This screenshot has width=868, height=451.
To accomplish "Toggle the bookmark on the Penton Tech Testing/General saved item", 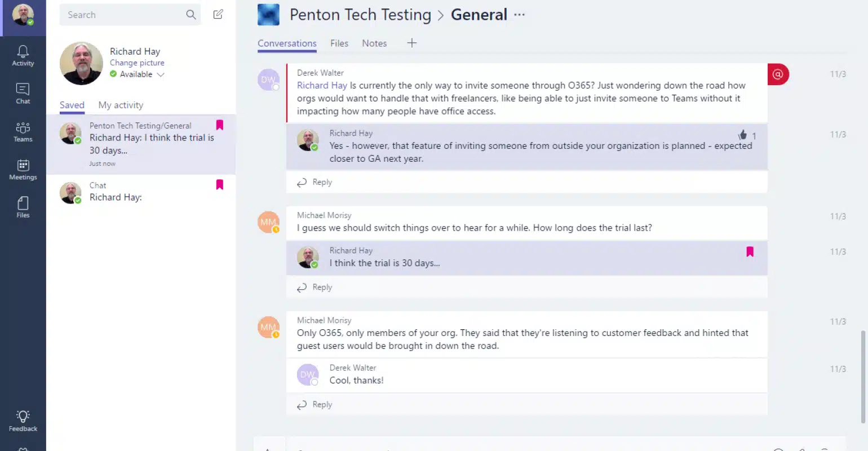I will click(x=220, y=125).
